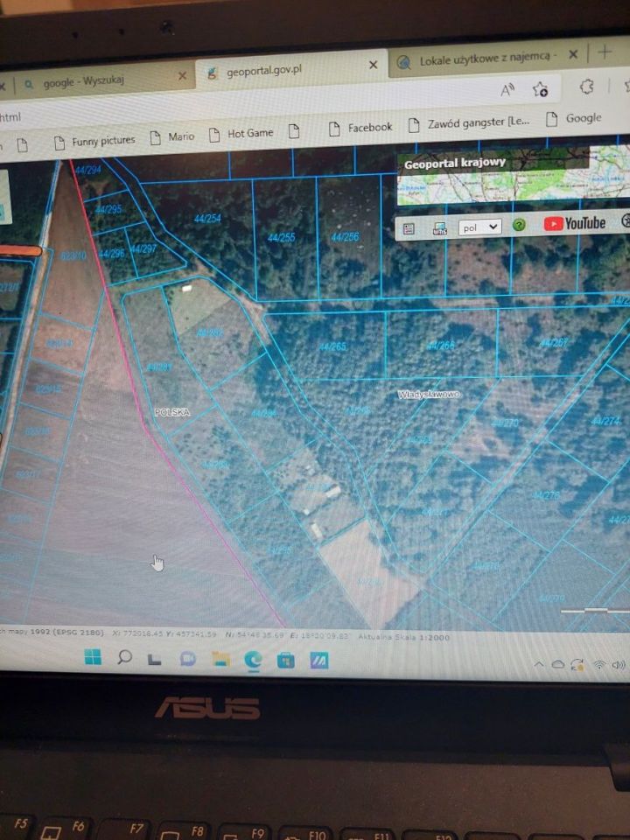Switch to the 'Lokale użytkowe z najemcą' tab
This screenshot has height=840, width=630.
point(488,59)
